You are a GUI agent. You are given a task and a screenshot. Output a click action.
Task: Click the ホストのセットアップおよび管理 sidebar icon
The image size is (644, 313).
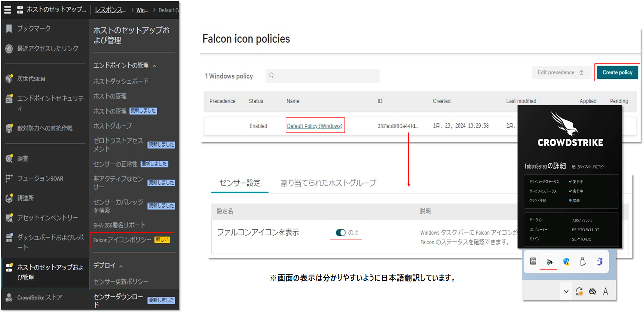[9, 267]
